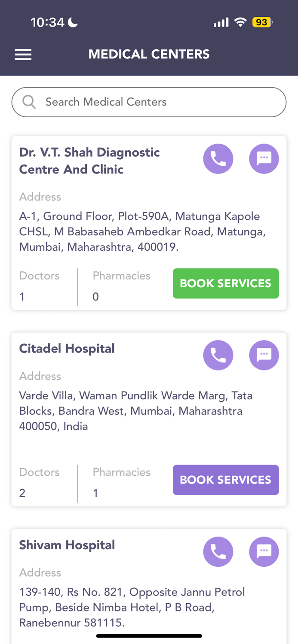Select the Dr. V.T. Shah clinic name

click(x=89, y=160)
